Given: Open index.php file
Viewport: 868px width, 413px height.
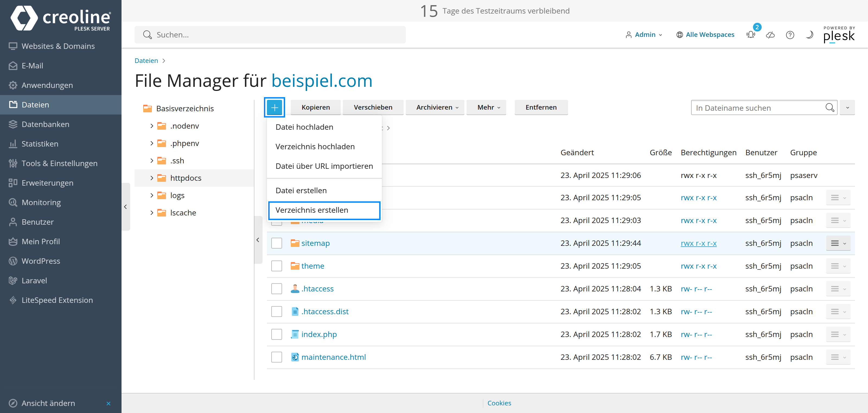Looking at the screenshot, I should coord(319,335).
